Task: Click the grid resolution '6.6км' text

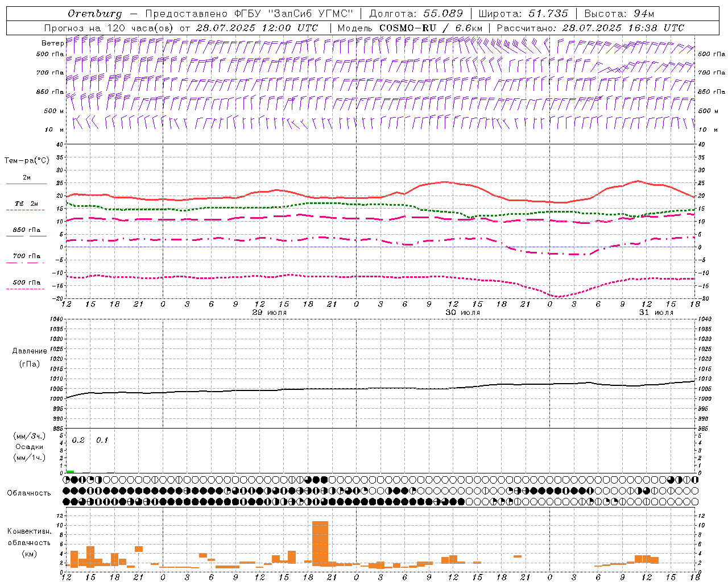Action: pyautogui.click(x=469, y=28)
